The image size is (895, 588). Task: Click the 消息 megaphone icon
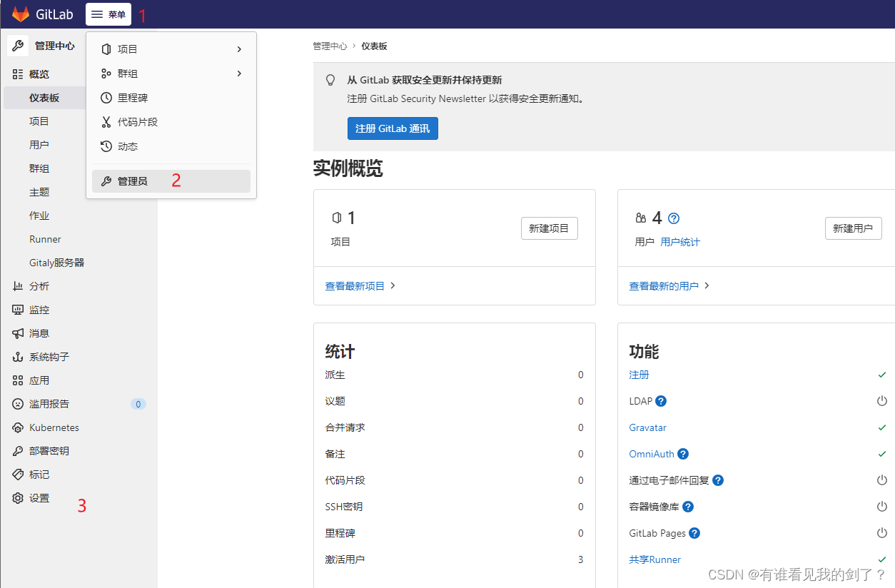[x=18, y=333]
